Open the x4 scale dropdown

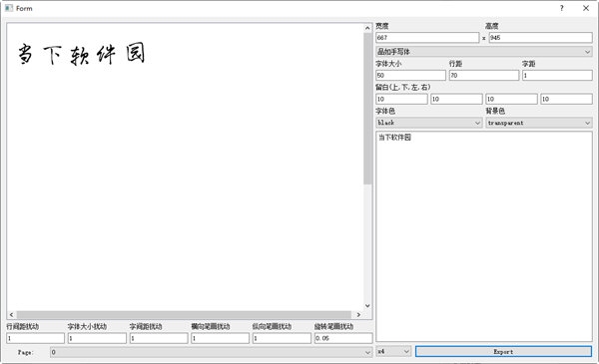tap(393, 351)
